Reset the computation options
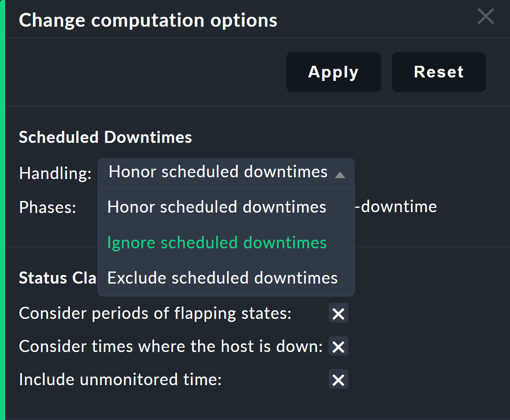The height and width of the screenshot is (420, 510). pos(438,72)
